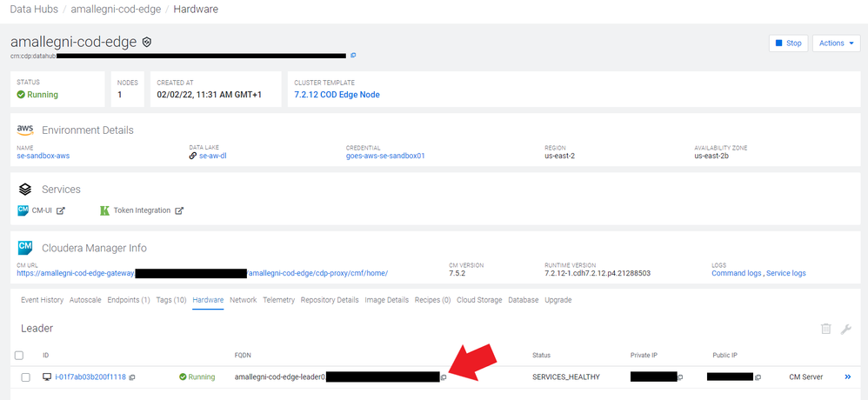Screen dimensions: 868x400
Task: Open Service logs link
Action: 786,273
